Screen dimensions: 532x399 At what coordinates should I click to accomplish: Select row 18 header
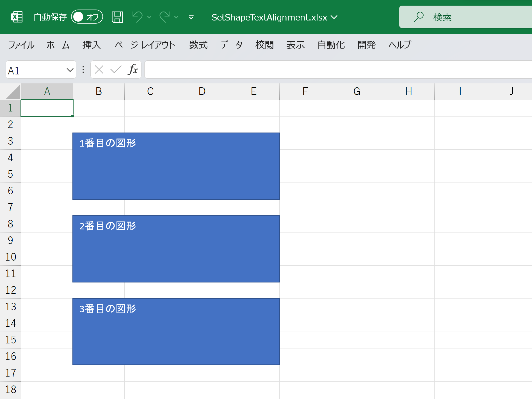click(10, 390)
